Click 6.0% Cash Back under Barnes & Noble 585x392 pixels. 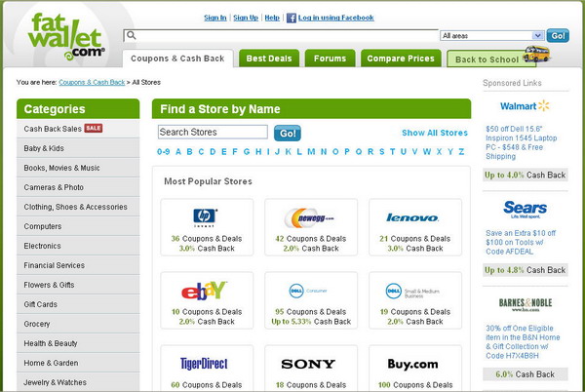pos(525,374)
